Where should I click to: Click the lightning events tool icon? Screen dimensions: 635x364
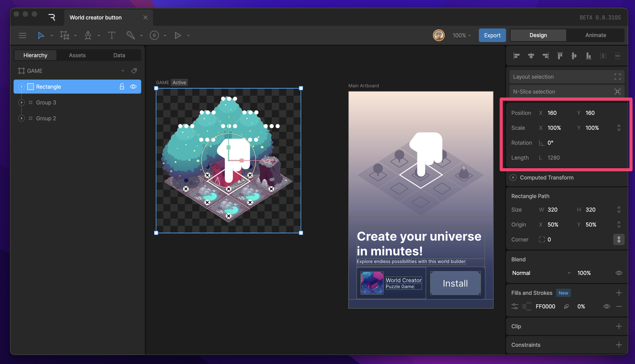(154, 35)
